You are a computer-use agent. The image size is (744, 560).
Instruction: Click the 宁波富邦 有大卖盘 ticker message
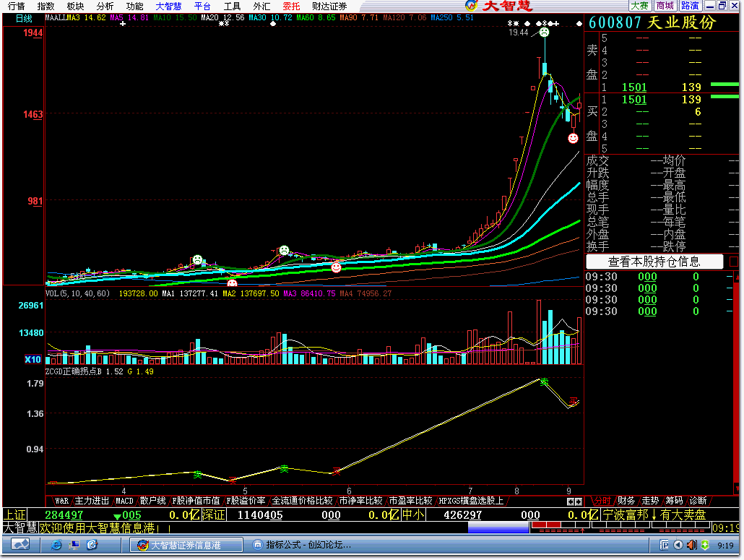(x=654, y=515)
